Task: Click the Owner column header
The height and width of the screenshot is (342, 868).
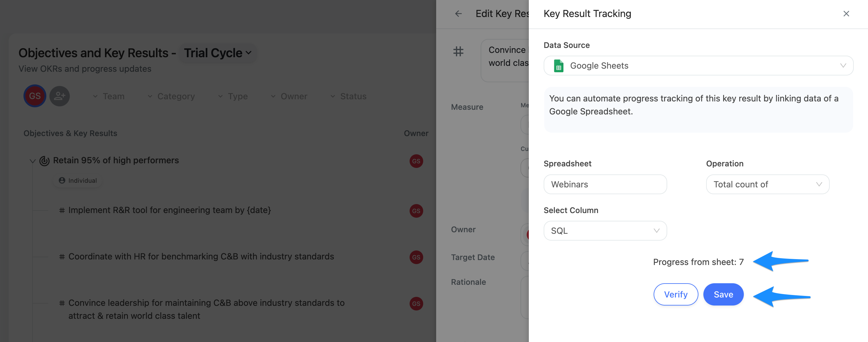Action: [416, 134]
